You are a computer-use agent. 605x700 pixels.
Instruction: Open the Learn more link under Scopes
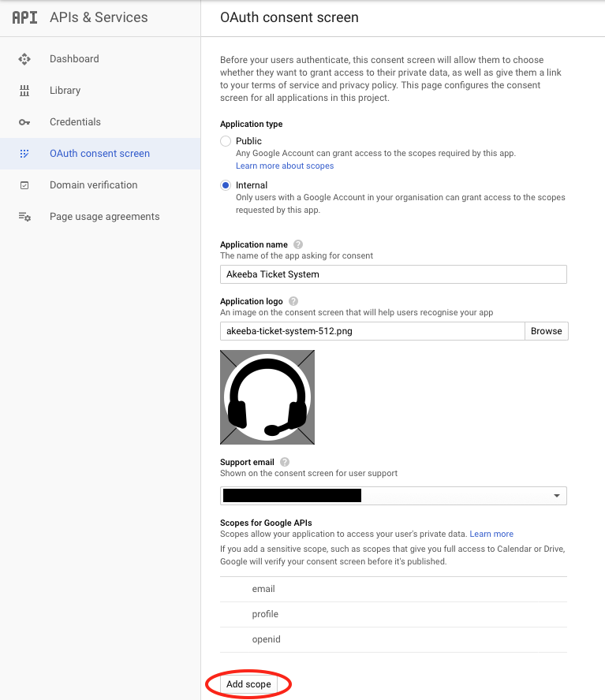click(x=491, y=534)
